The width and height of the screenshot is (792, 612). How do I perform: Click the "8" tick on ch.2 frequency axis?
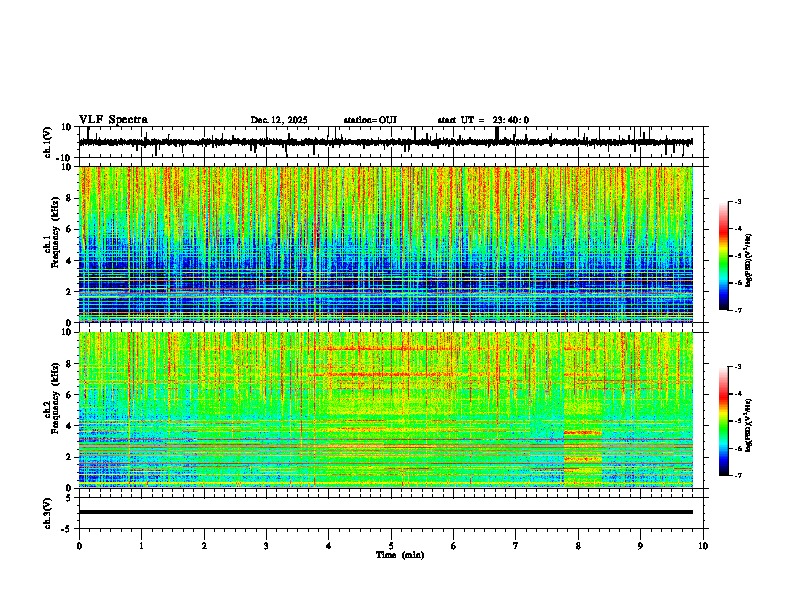pos(69,363)
